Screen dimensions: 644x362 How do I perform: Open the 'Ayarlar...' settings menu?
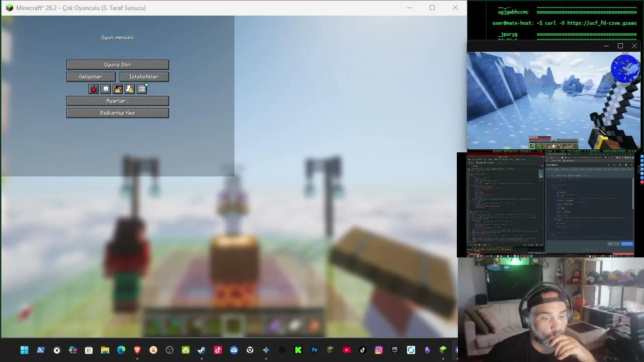tap(117, 101)
